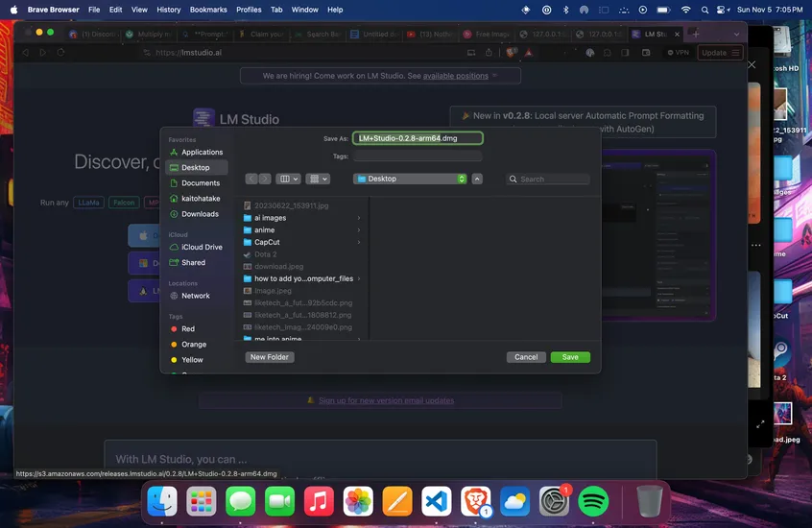Open Spotify from the dock
This screenshot has width=812, height=528.
(593, 500)
